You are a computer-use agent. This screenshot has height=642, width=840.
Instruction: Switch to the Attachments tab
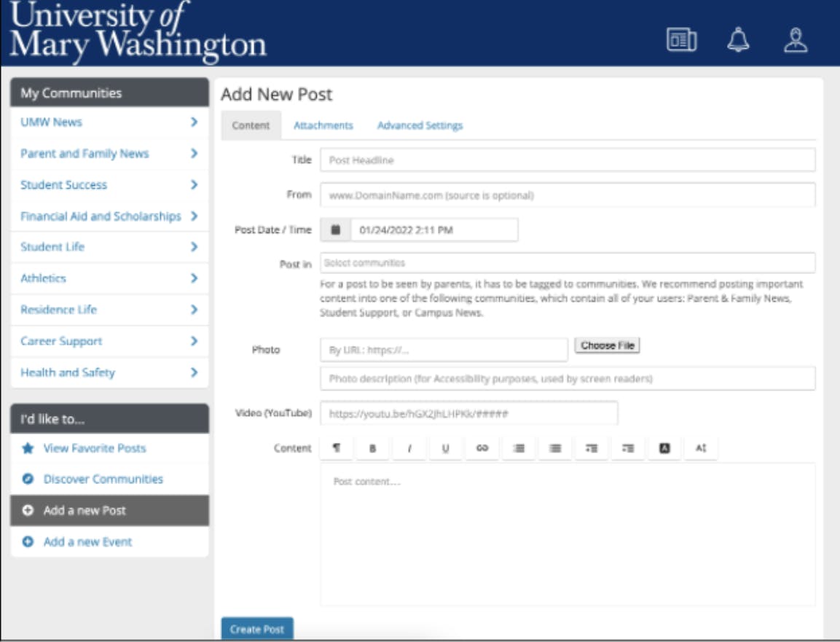(323, 125)
